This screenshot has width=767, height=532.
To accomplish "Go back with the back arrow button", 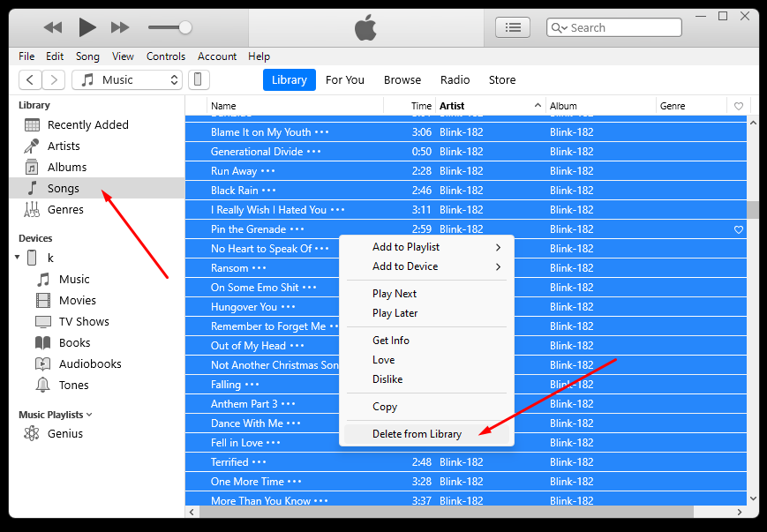I will [x=30, y=79].
